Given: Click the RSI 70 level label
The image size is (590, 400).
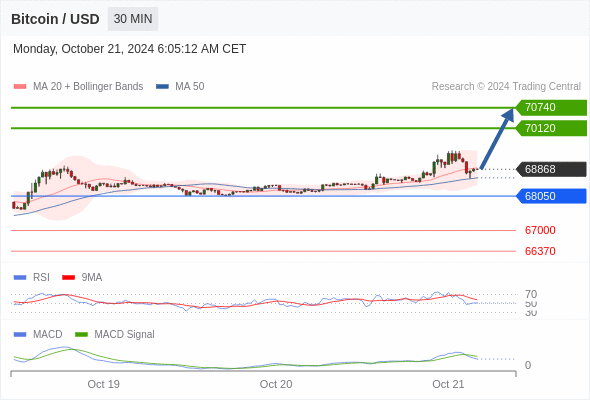Looking at the screenshot, I should click(x=531, y=294).
